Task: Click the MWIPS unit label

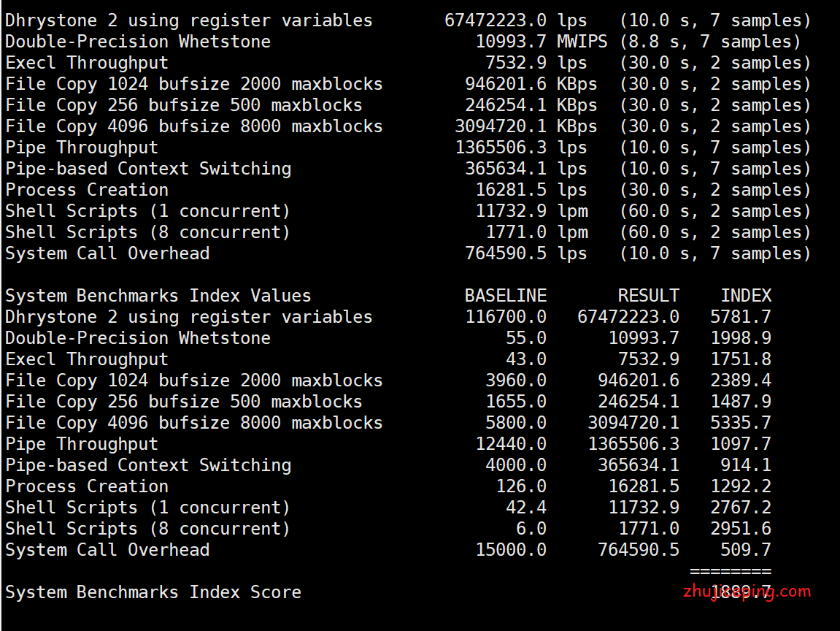Action: point(582,42)
